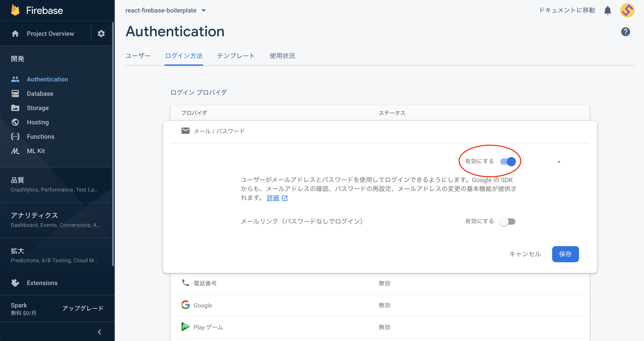Click the アップグレード plan button
This screenshot has height=341, width=644.
click(x=83, y=309)
